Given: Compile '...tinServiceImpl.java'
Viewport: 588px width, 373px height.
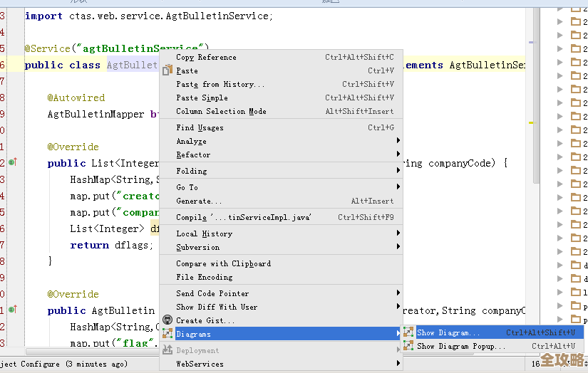Looking at the screenshot, I should click(244, 217).
